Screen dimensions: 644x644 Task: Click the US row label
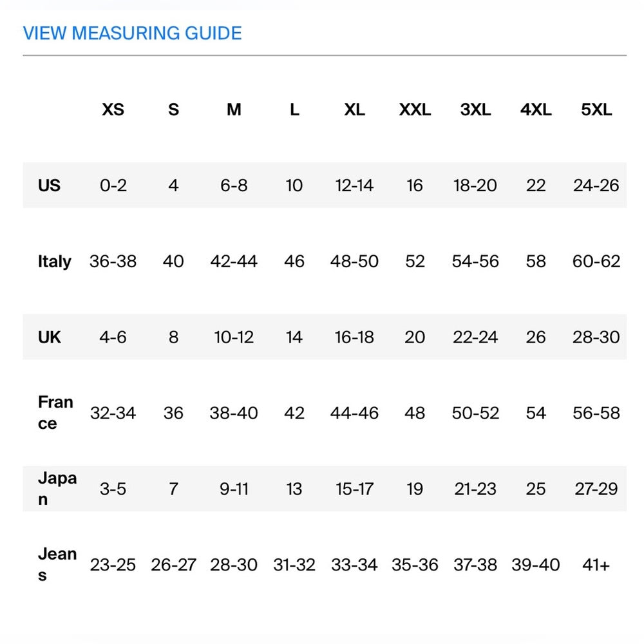click(49, 185)
